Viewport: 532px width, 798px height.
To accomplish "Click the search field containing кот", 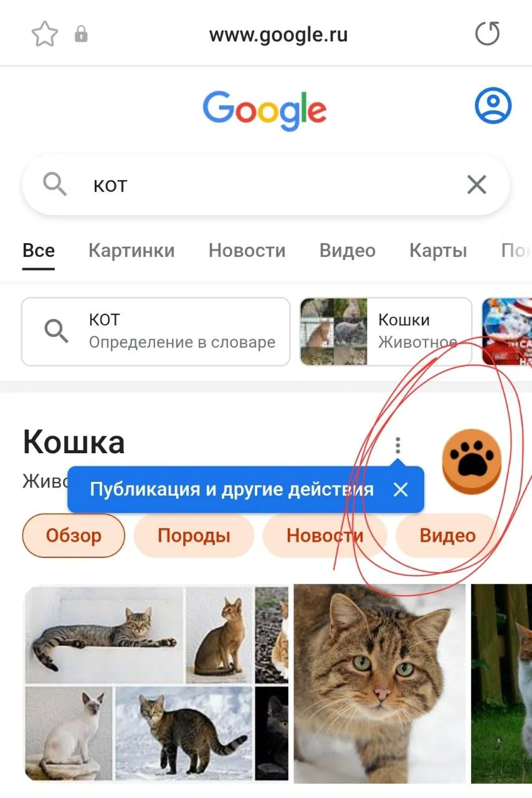I will click(265, 185).
